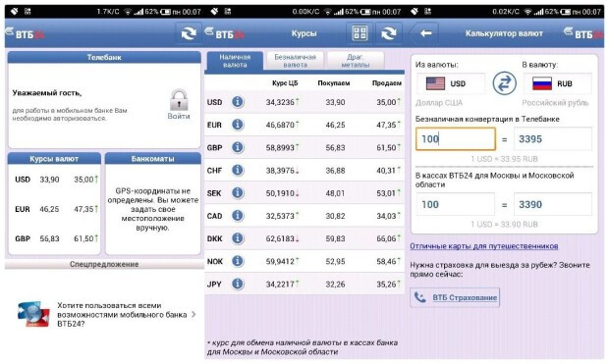Tap the info icon next to CHF

click(238, 171)
